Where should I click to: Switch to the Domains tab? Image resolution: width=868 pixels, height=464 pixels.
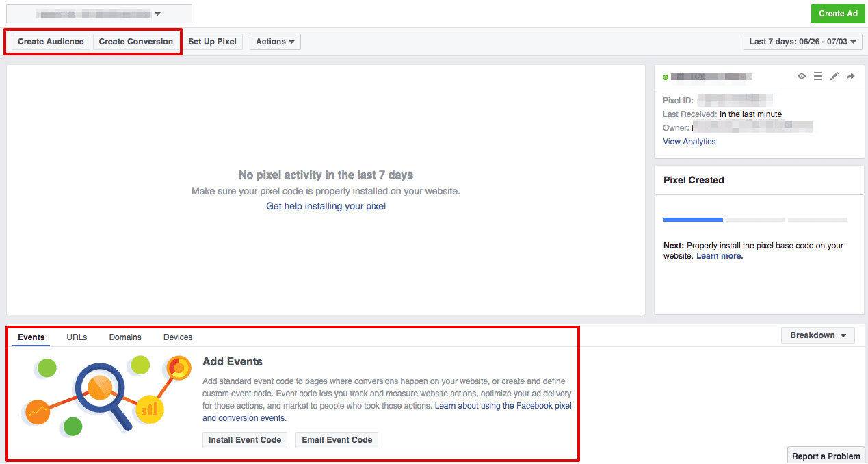click(124, 337)
